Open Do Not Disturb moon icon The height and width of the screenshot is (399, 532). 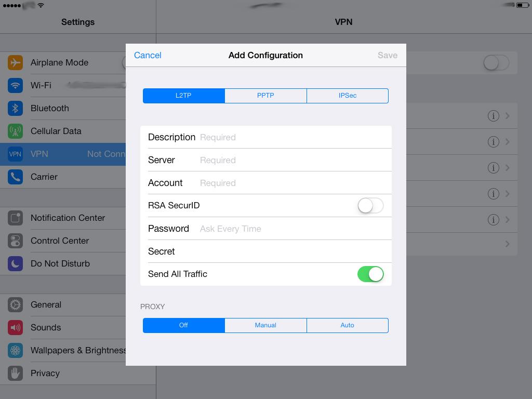coord(15,263)
